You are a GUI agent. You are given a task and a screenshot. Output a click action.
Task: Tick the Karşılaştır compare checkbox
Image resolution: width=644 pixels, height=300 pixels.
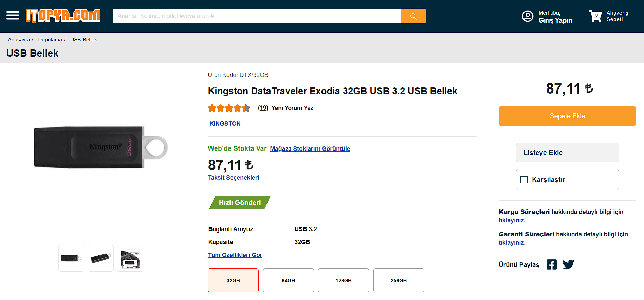click(x=524, y=180)
